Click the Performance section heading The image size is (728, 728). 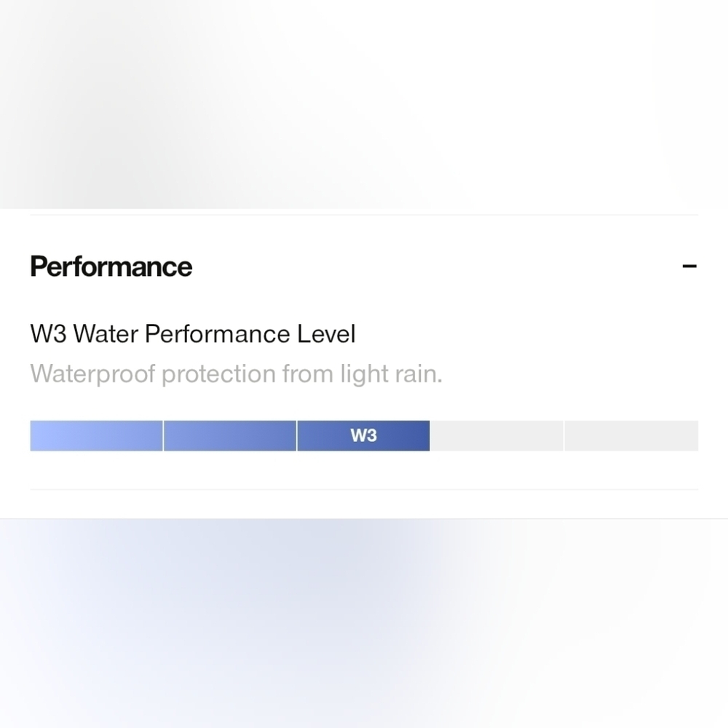point(111,266)
